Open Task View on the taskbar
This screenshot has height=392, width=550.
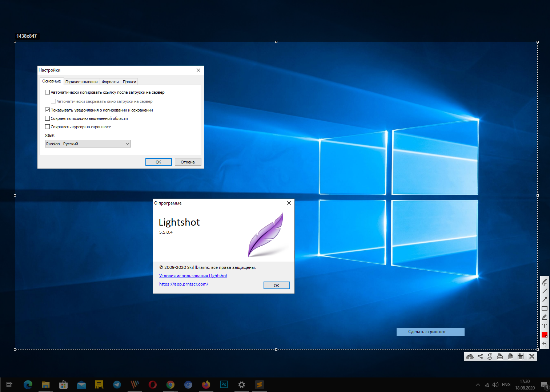click(9, 384)
